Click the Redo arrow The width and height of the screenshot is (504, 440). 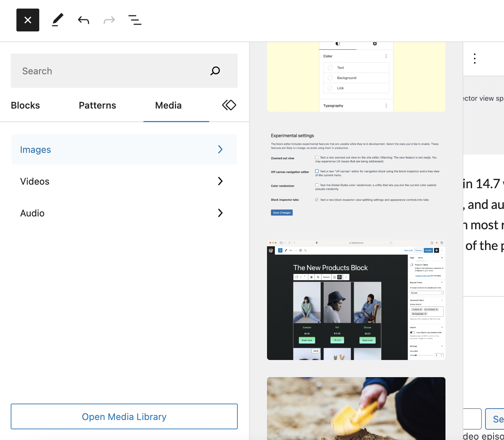tap(109, 20)
